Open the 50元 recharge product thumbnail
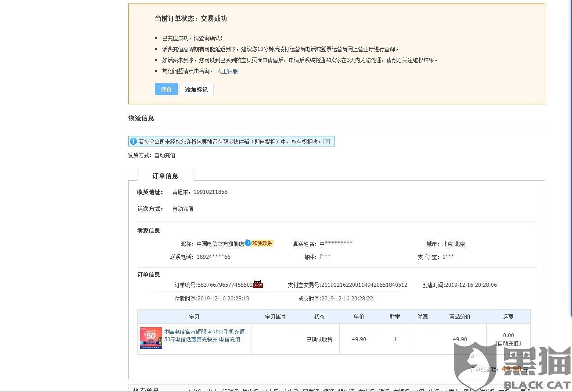The image size is (572, 392). pyautogui.click(x=151, y=338)
